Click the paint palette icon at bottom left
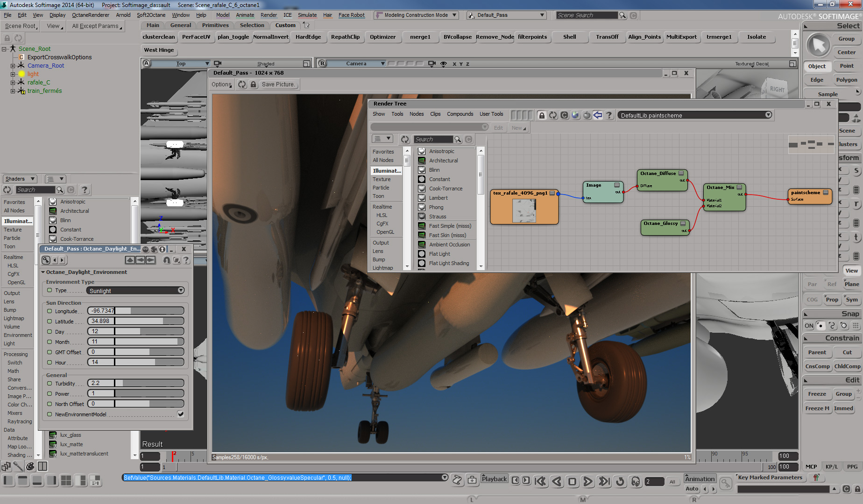The height and width of the screenshot is (504, 863). pos(30,466)
